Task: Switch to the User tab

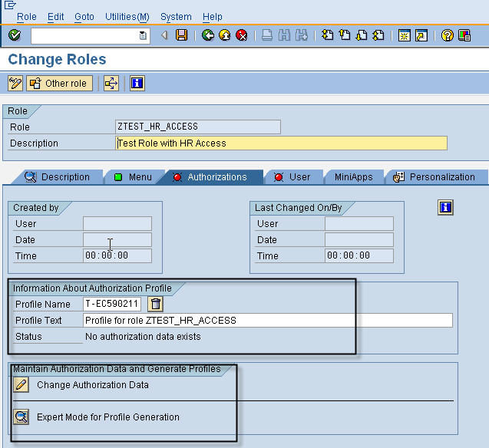Action: (292, 177)
